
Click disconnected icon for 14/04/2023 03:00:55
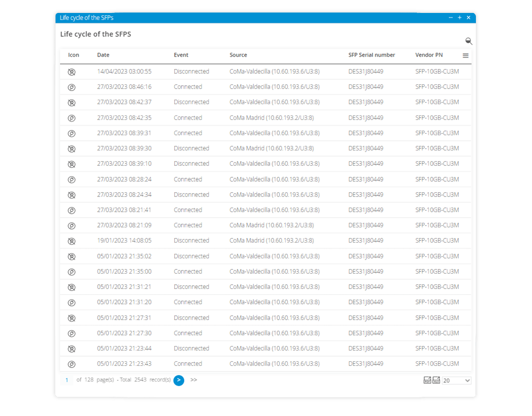pos(71,72)
